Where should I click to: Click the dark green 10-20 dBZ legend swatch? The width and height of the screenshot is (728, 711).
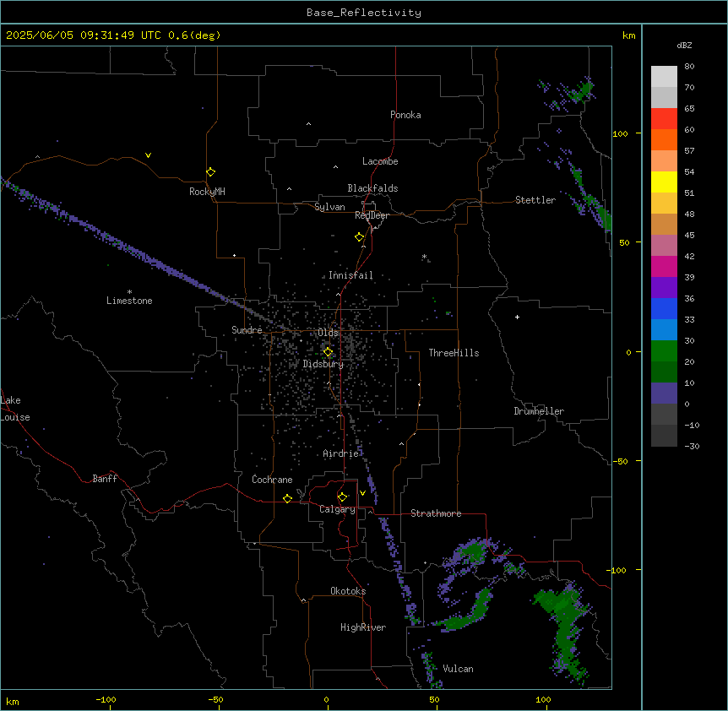664,372
